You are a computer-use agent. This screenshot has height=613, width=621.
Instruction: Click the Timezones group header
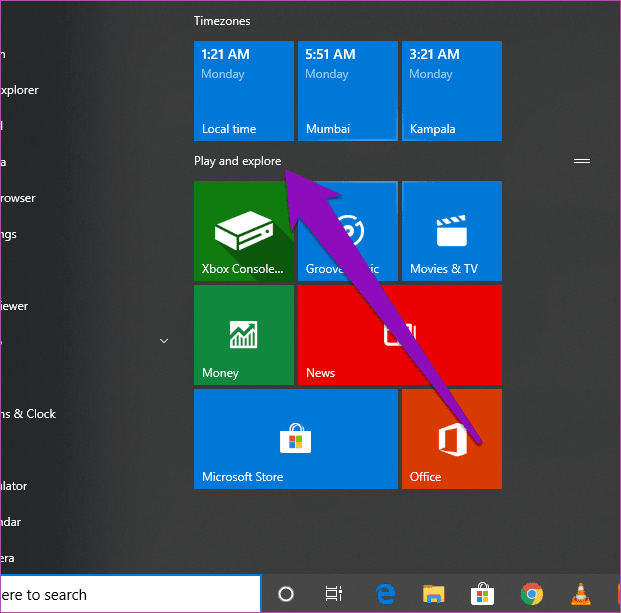222,21
